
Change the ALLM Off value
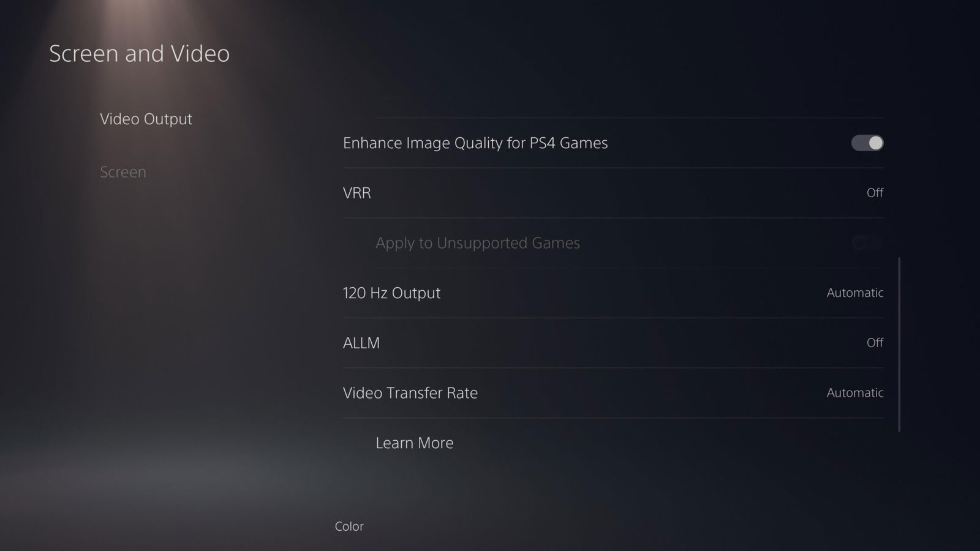[x=875, y=343]
